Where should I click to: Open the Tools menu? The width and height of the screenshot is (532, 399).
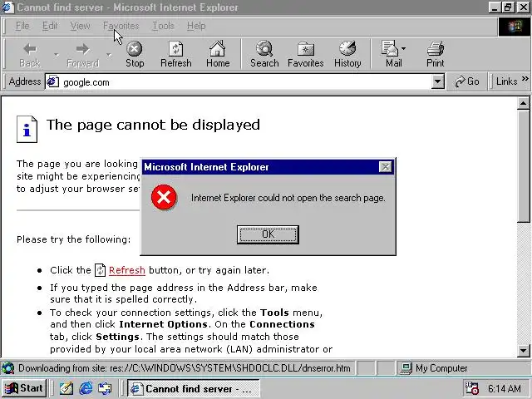(163, 26)
